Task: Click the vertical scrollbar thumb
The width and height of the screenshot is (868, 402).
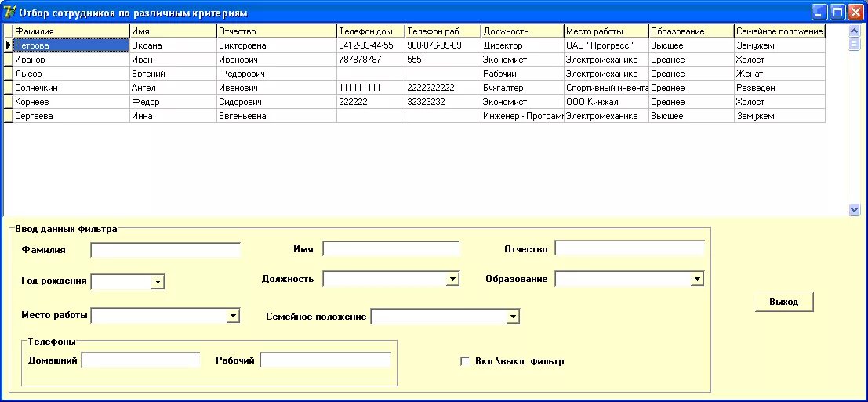Action: [x=854, y=44]
